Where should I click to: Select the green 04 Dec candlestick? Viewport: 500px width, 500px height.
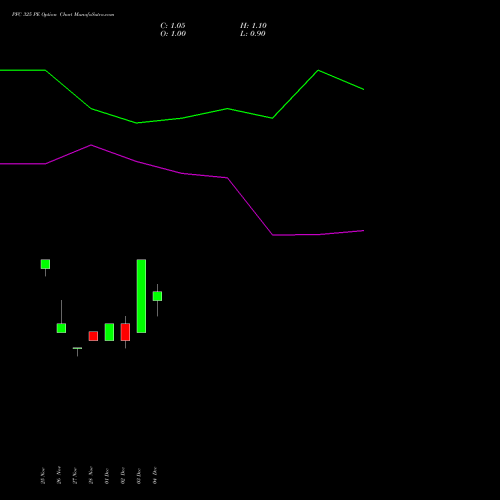click(x=157, y=296)
